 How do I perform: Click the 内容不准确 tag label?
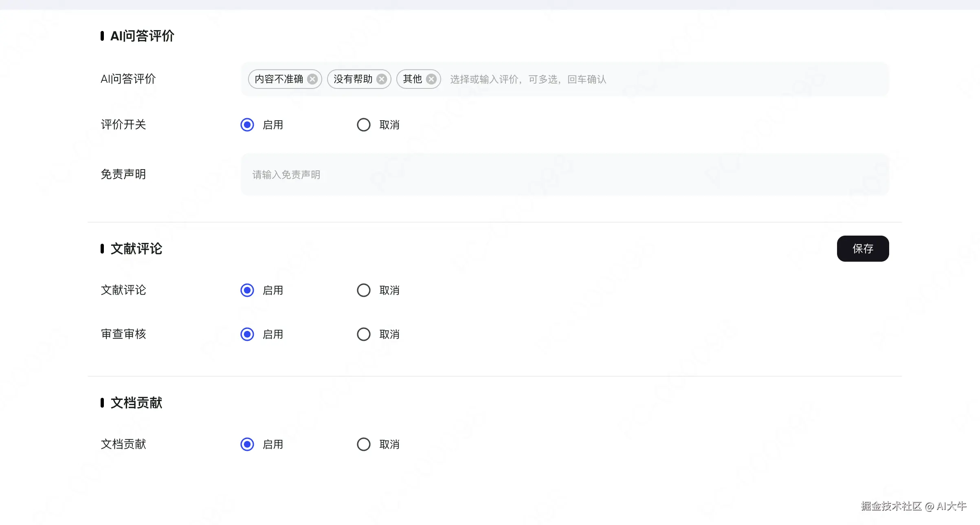point(279,79)
